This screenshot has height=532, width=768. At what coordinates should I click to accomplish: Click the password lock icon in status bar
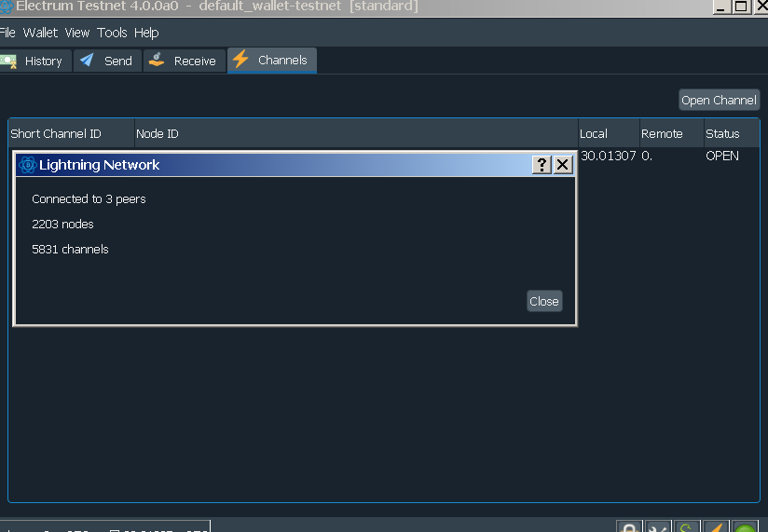pos(629,527)
